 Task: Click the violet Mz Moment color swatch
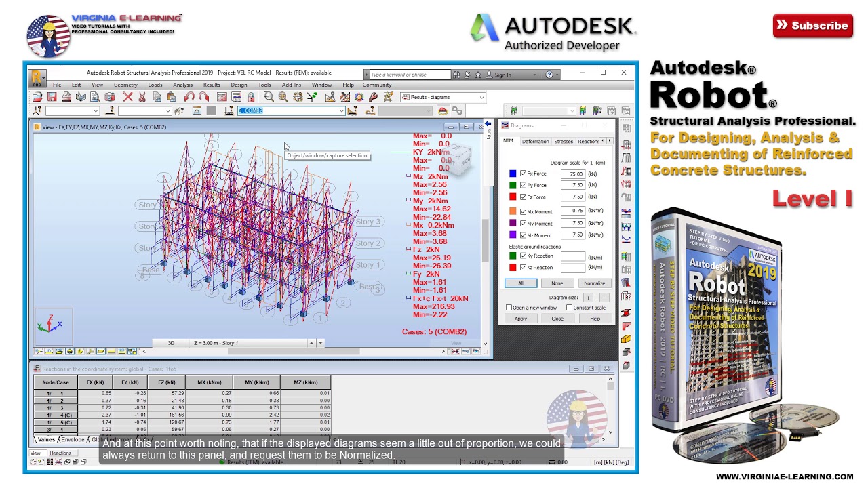pos(513,235)
